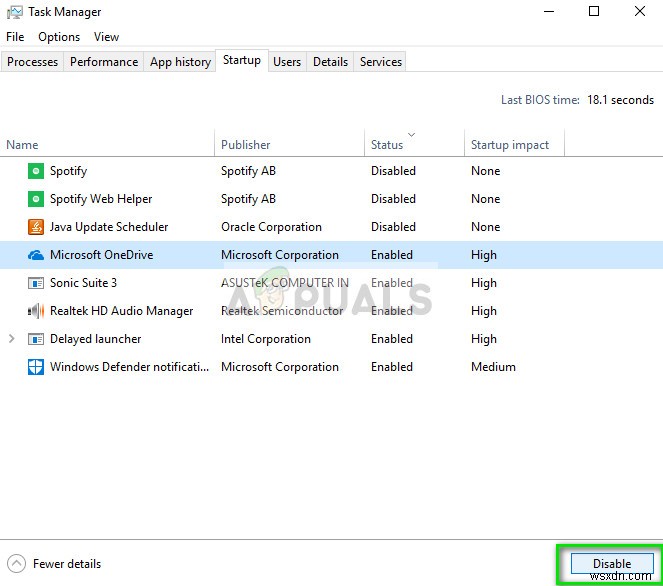Select the Startup tab
The image size is (663, 586).
coord(242,60)
